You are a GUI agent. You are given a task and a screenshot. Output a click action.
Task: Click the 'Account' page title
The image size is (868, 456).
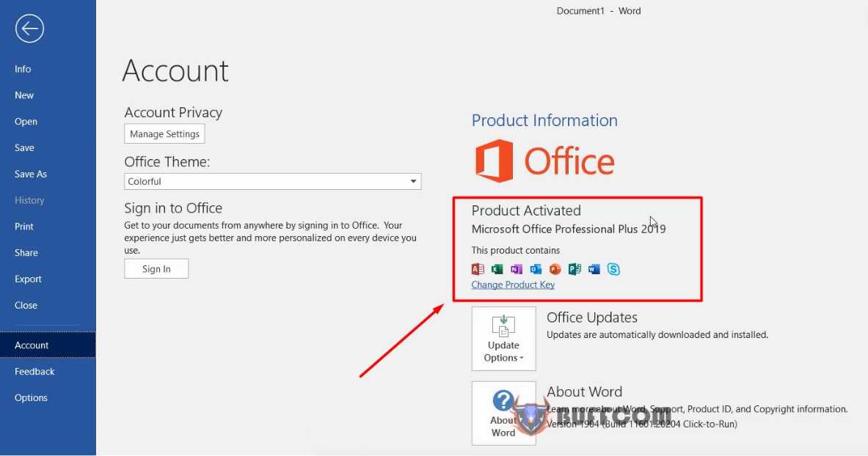click(175, 71)
